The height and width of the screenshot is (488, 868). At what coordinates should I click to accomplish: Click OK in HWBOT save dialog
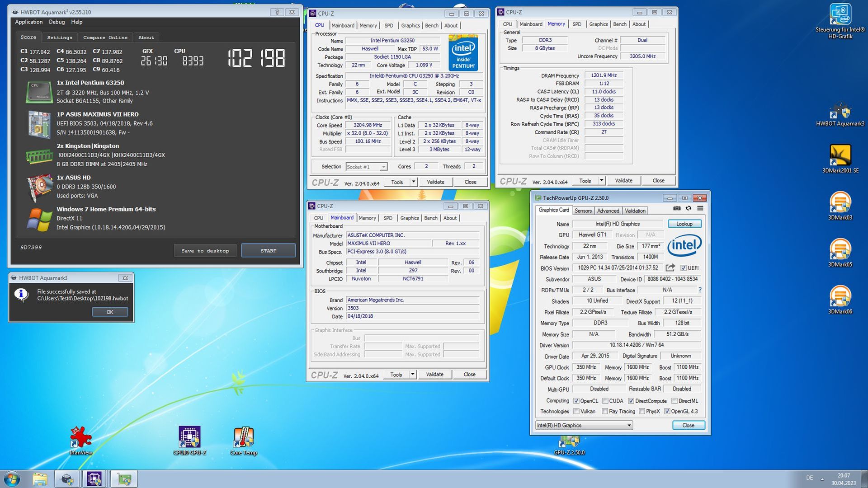pyautogui.click(x=110, y=312)
